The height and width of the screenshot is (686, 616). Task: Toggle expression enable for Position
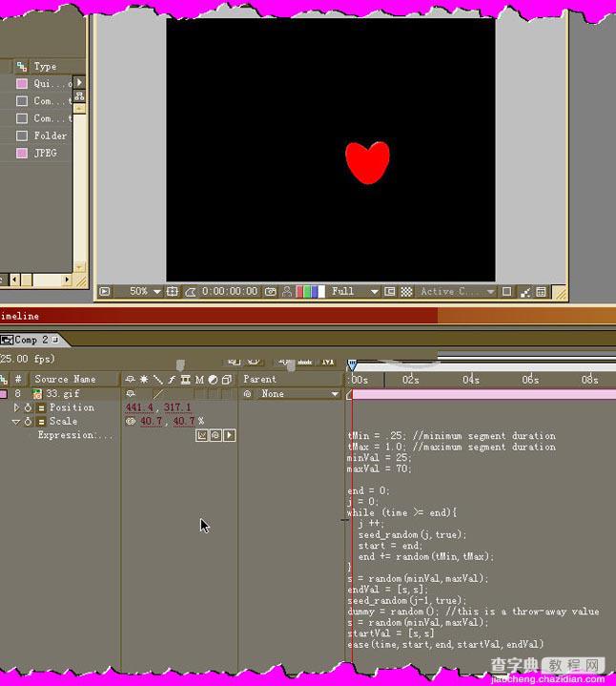[x=42, y=407]
